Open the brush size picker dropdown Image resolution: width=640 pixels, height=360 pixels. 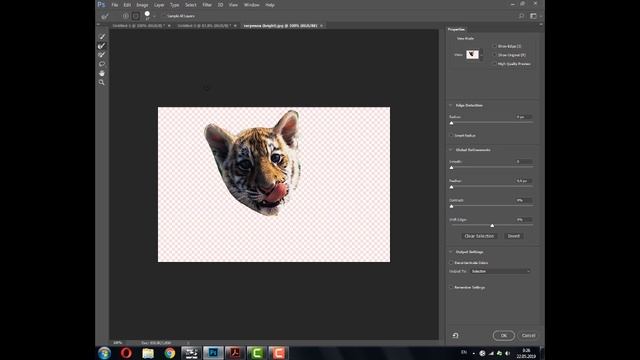(154, 16)
